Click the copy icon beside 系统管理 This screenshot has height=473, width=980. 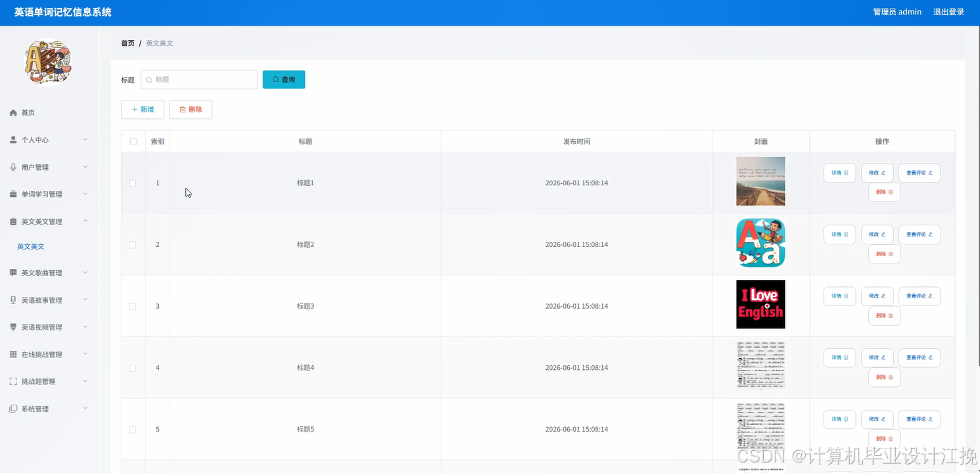(x=13, y=409)
